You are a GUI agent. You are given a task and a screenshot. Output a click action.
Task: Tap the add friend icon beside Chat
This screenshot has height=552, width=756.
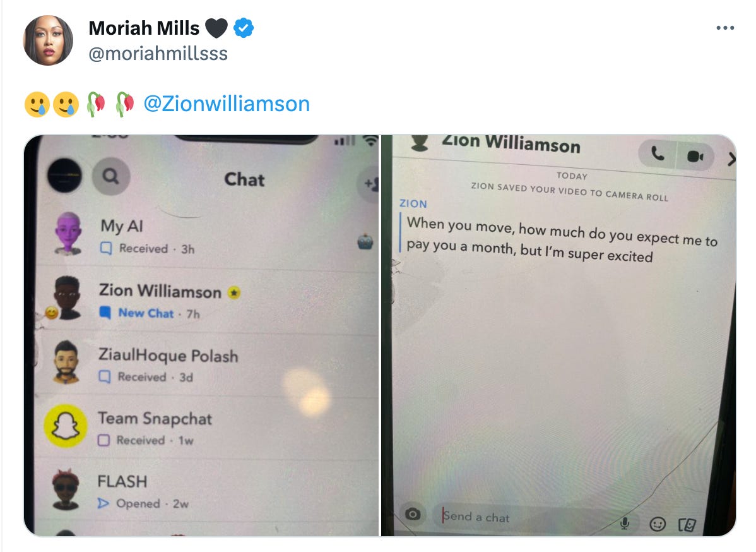(x=370, y=183)
